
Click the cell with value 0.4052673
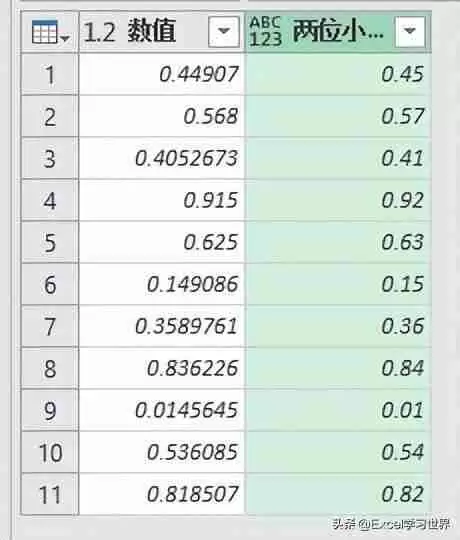pyautogui.click(x=162, y=158)
